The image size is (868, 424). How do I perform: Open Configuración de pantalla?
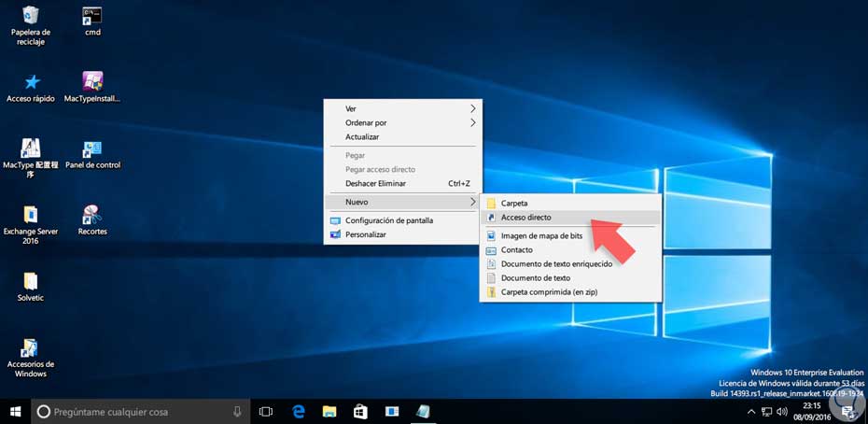(x=402, y=220)
